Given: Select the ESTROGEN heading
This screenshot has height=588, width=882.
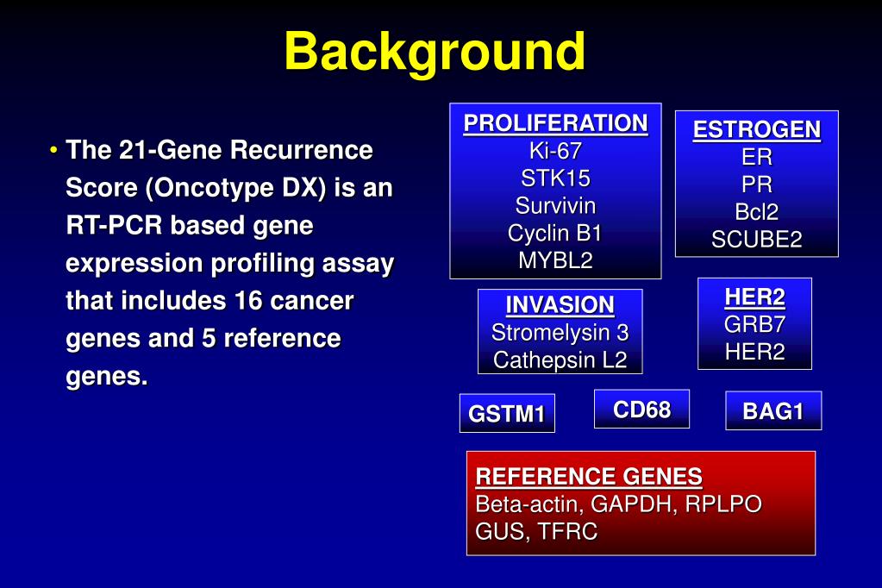Looking at the screenshot, I should 757,130.
